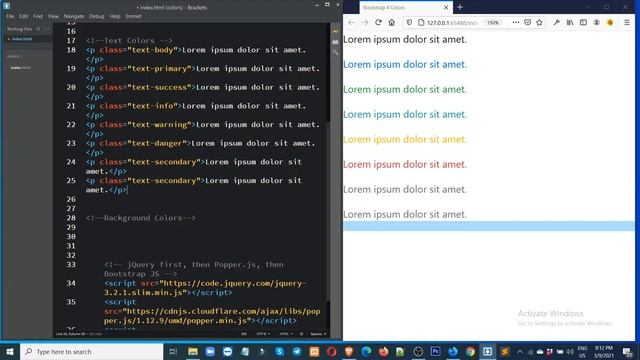Open Skype from the taskbar

[x=280, y=351]
